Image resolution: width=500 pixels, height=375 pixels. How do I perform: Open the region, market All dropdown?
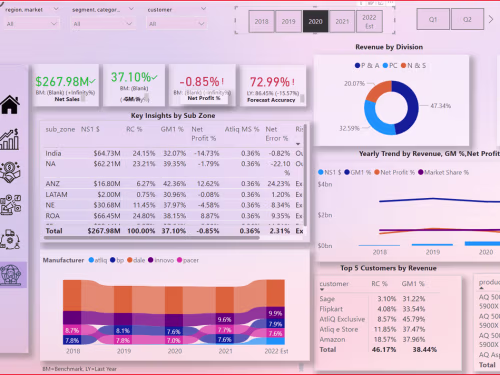[x=32, y=24]
